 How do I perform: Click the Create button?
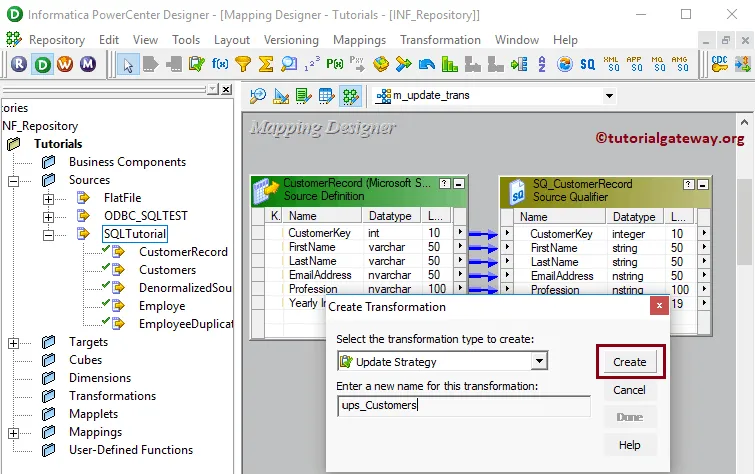point(630,362)
